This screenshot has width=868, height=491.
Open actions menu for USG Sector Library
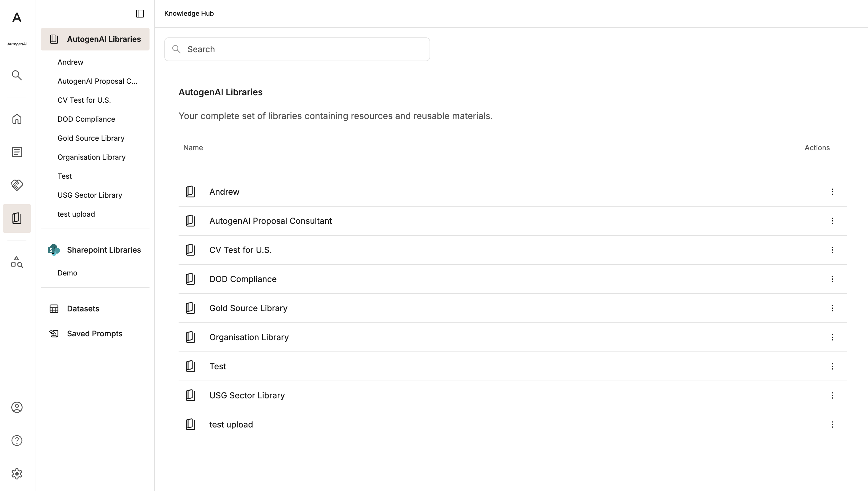pyautogui.click(x=832, y=396)
